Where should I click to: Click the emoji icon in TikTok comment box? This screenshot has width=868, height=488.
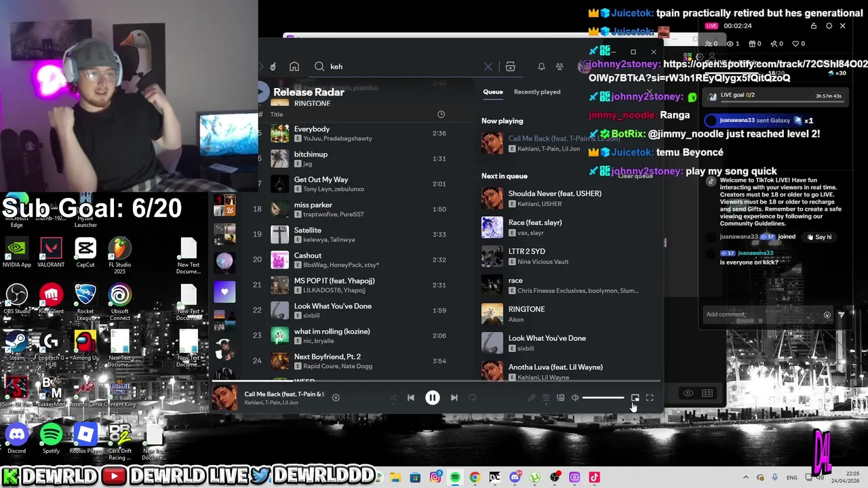coord(827,314)
